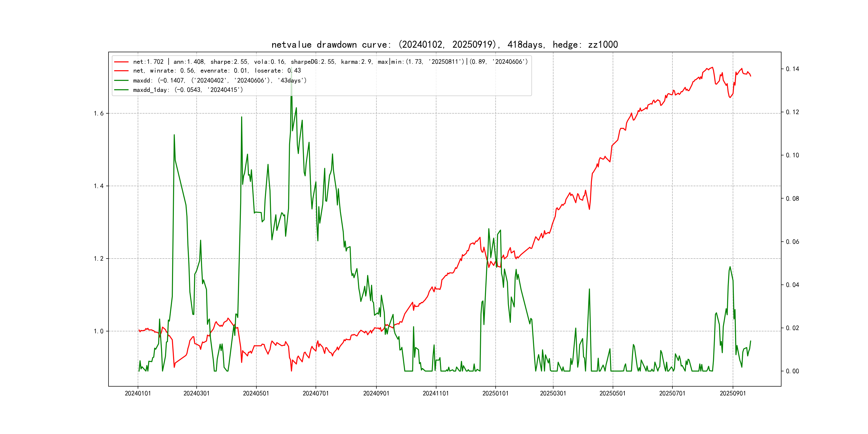
Task: Click the 20250101 x-axis date label
Action: (x=495, y=394)
